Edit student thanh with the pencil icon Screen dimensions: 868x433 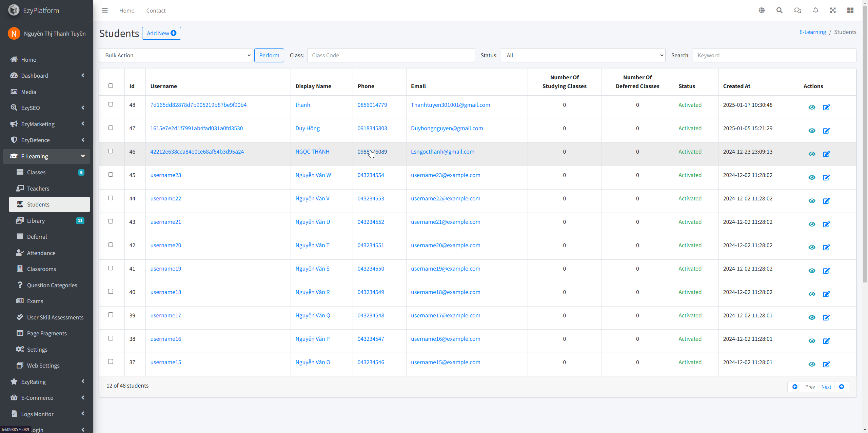(826, 107)
